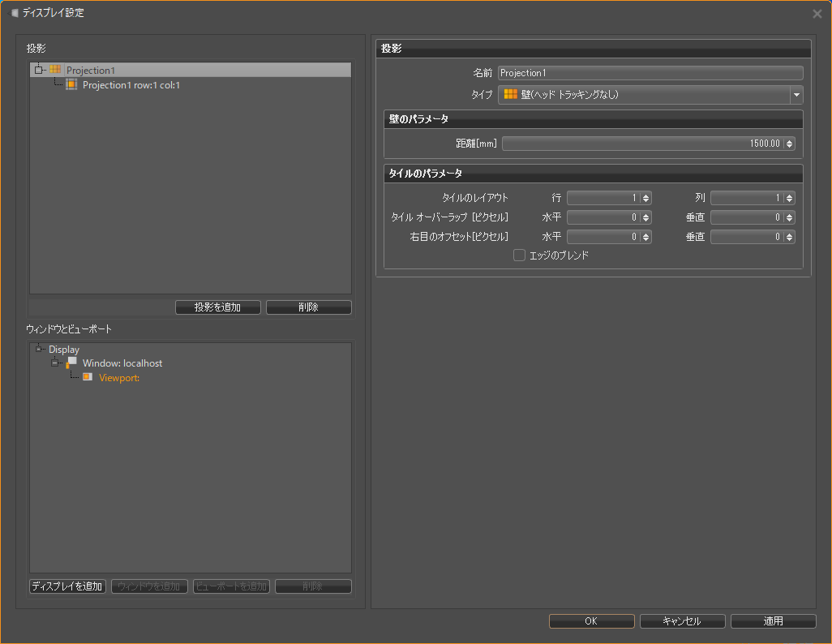Step the 列 tile layout spinner
Viewport: 832px width, 644px height.
coord(790,198)
